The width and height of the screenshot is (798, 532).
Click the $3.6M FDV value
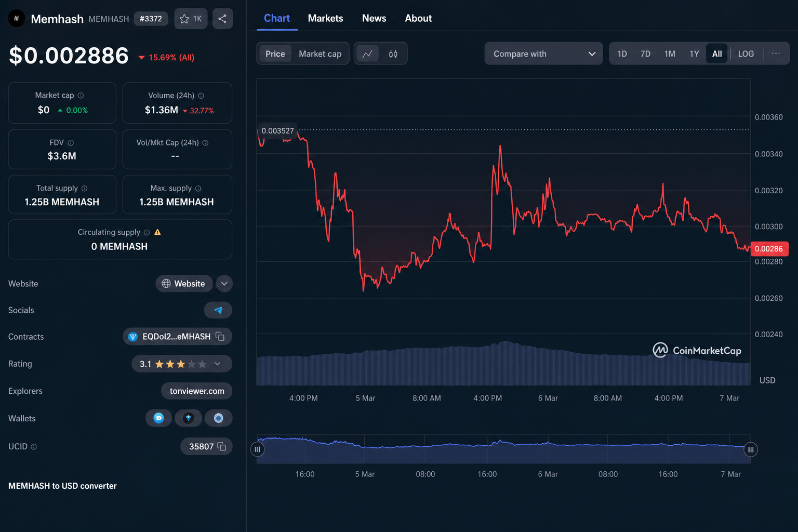point(62,156)
